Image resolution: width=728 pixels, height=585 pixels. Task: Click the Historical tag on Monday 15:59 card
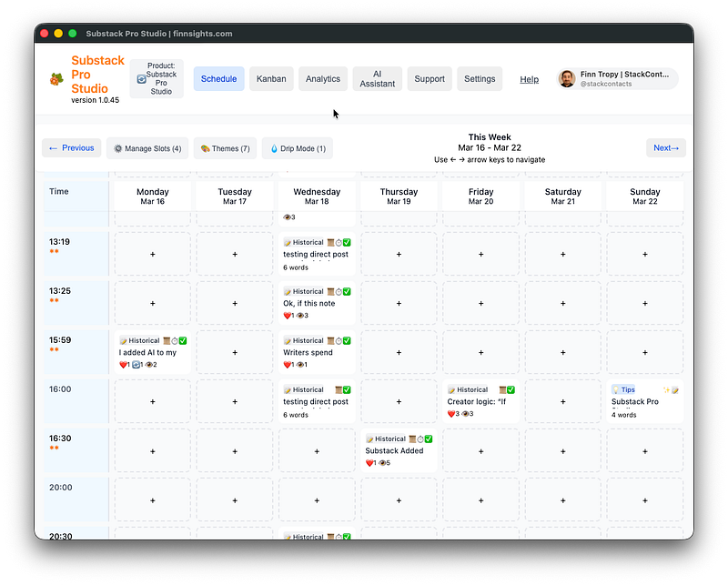(139, 341)
